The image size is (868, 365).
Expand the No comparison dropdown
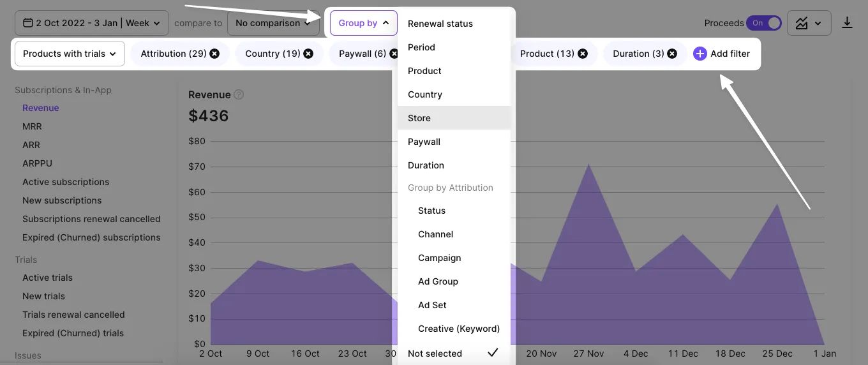[x=273, y=23]
